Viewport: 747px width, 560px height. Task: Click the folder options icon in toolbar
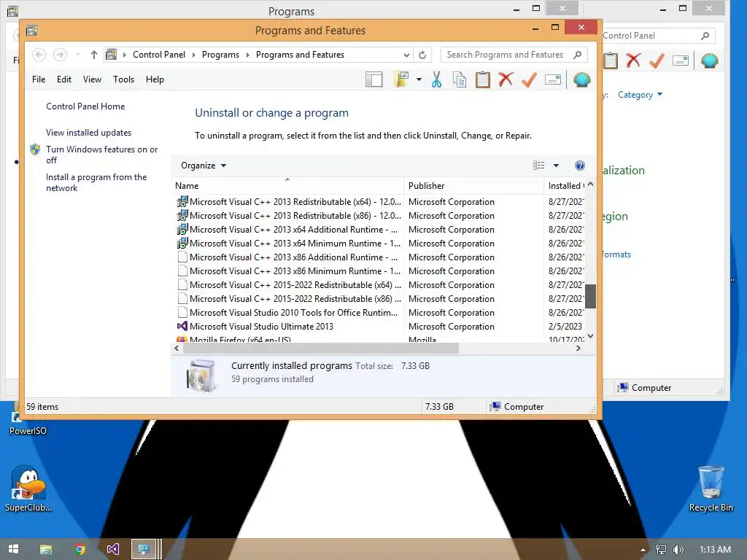coord(401,79)
